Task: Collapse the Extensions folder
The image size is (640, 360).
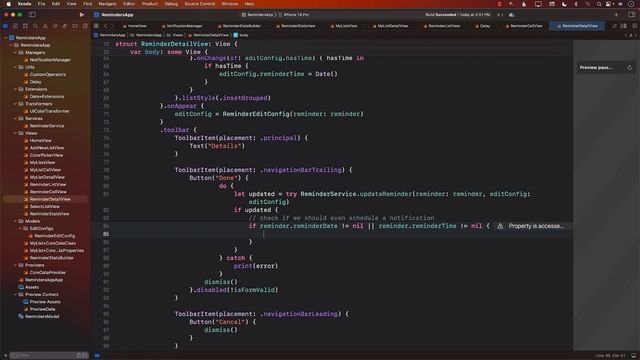Action: 16,89
